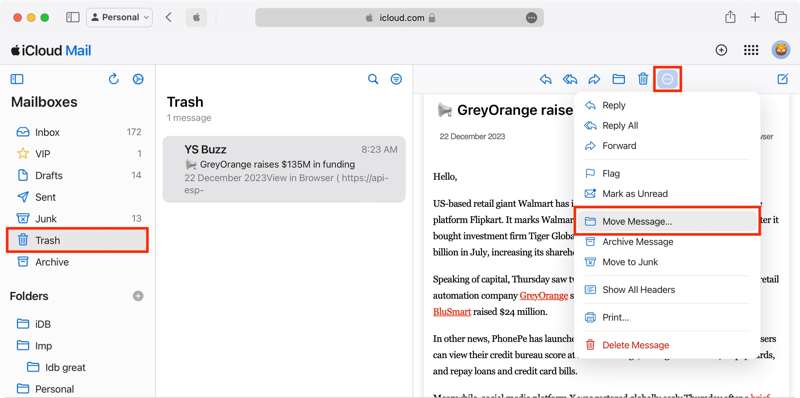
Task: Open a new Safari tab with plus button
Action: (x=755, y=17)
